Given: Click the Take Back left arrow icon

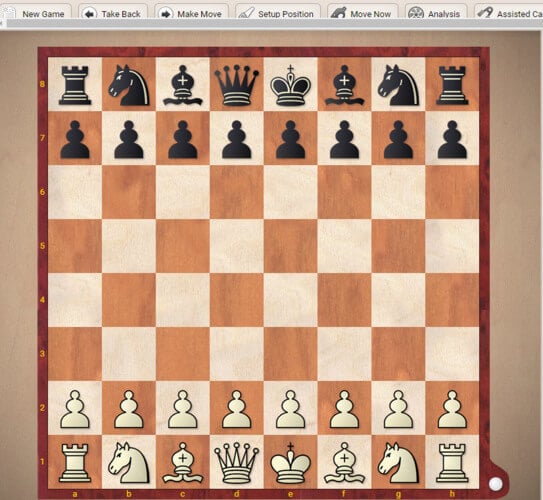Looking at the screenshot, I should (x=90, y=14).
